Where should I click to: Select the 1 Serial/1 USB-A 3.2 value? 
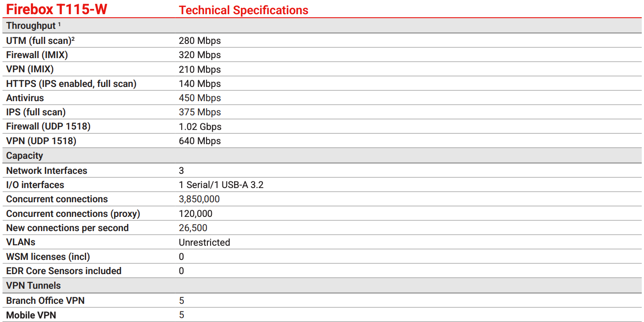click(221, 185)
